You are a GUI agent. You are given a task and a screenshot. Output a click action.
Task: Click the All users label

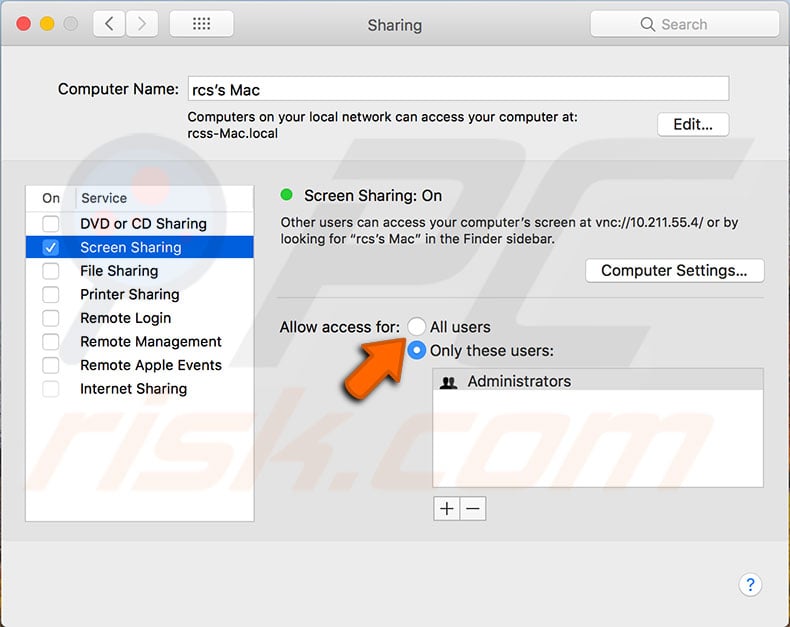pyautogui.click(x=460, y=327)
